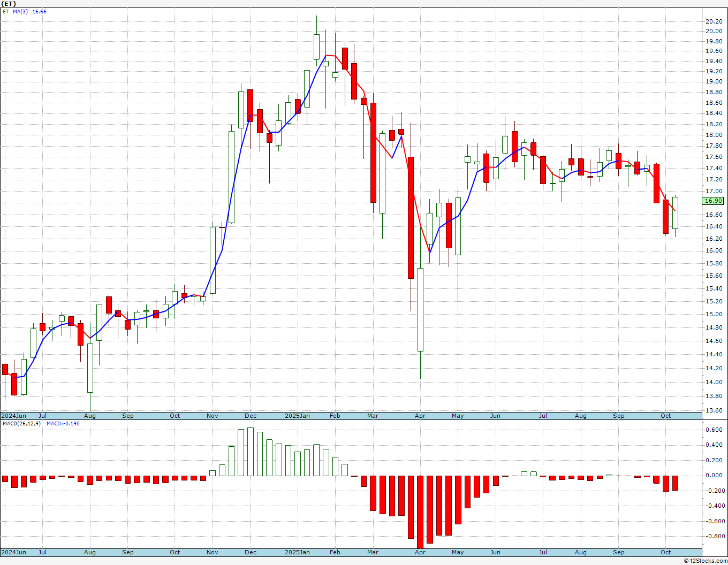Select the MACD(26,12,9) indicator label
Screen dimensions: 728x565
(20, 423)
